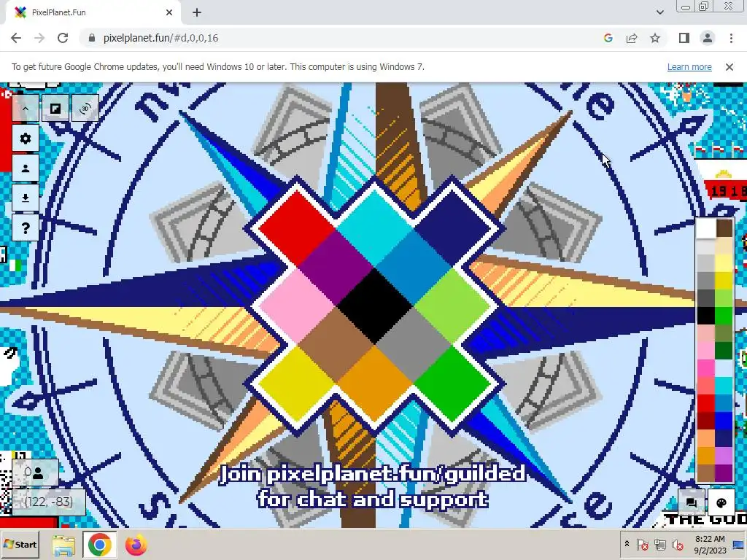
Task: Reload the PixelPlanet page
Action: 63,38
